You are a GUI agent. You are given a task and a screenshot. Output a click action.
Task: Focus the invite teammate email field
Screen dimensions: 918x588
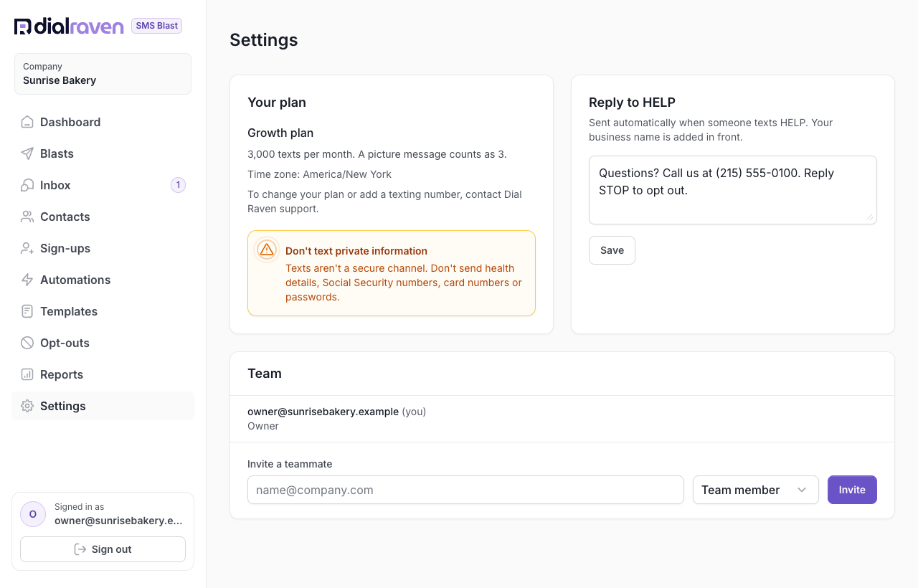(465, 490)
